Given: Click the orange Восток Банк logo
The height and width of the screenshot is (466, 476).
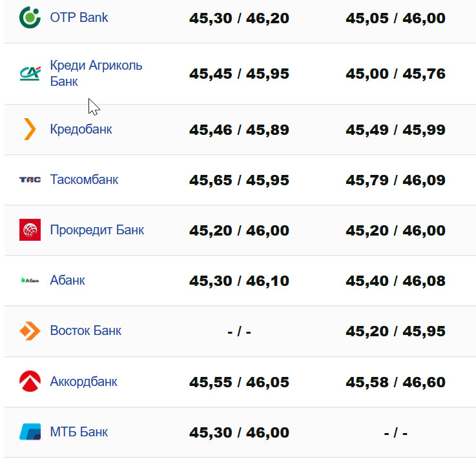Looking at the screenshot, I should (30, 330).
